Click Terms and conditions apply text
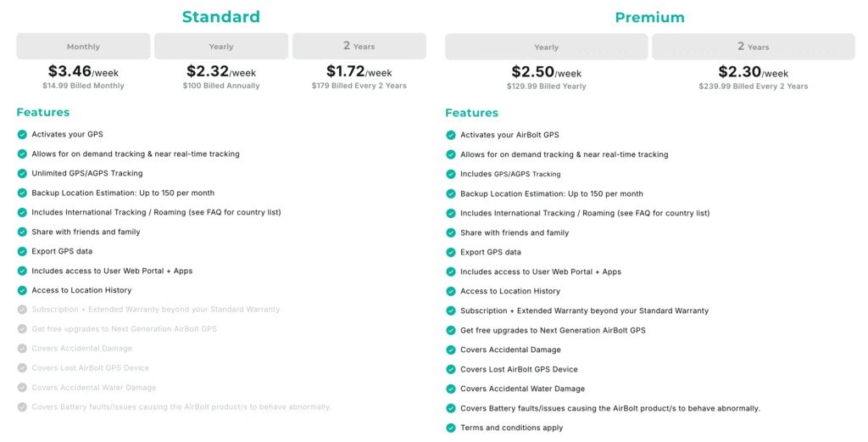Screen dimensions: 868x442 pyautogui.click(x=511, y=428)
